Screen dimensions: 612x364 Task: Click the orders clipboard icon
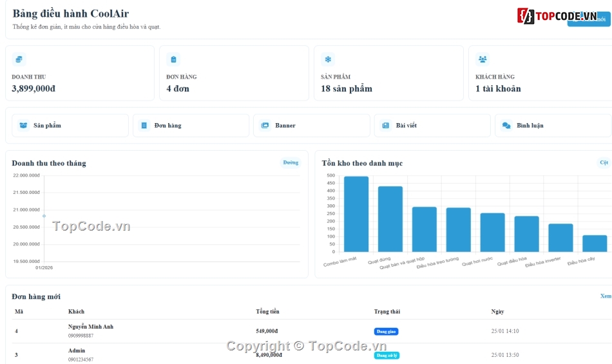pyautogui.click(x=174, y=59)
